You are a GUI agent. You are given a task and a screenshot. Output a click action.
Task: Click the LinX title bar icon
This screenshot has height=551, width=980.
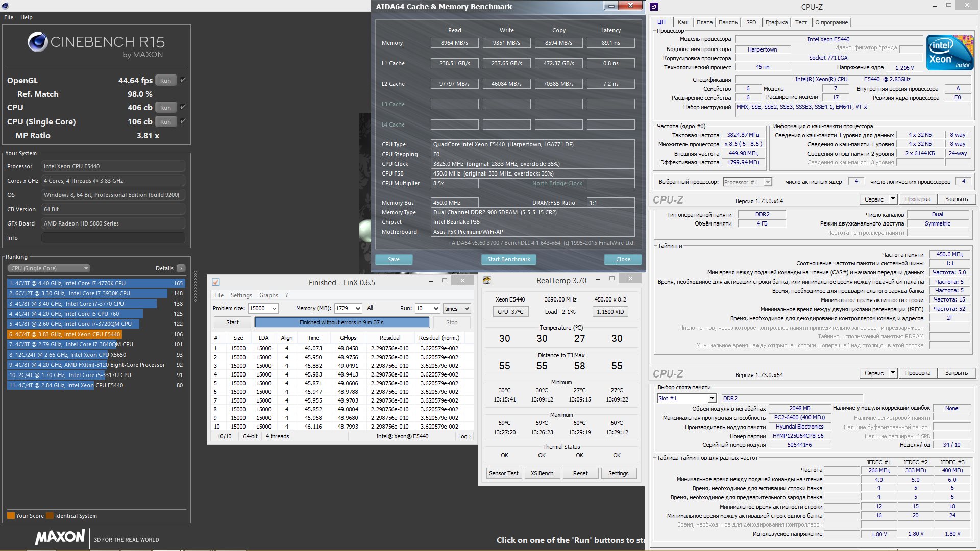point(216,282)
